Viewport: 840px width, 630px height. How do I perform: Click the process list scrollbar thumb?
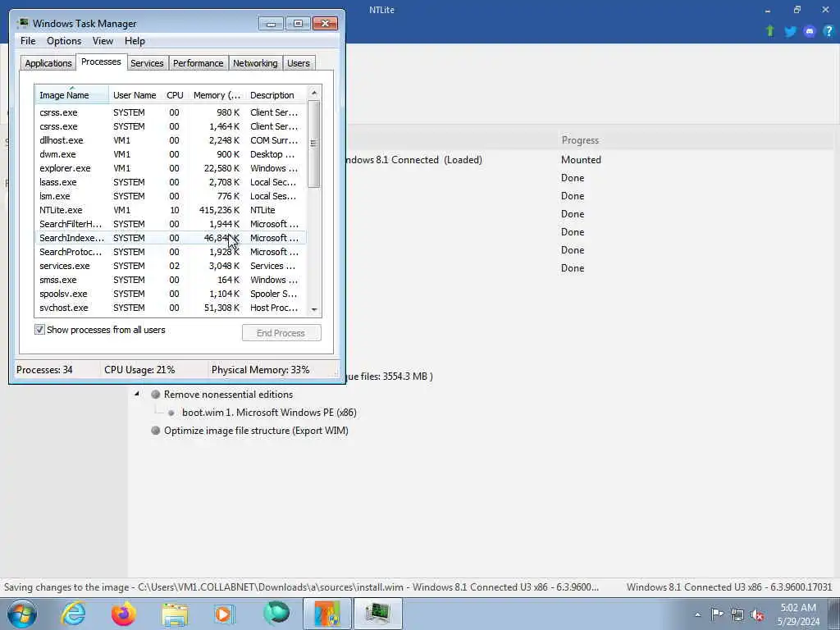tap(314, 144)
